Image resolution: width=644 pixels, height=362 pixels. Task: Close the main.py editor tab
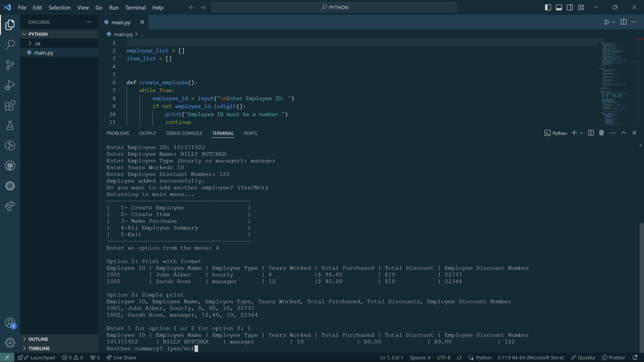[142, 22]
